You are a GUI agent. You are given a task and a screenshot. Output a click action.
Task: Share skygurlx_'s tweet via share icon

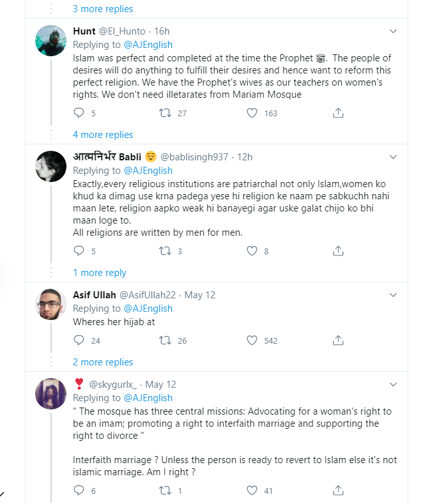[x=339, y=491]
